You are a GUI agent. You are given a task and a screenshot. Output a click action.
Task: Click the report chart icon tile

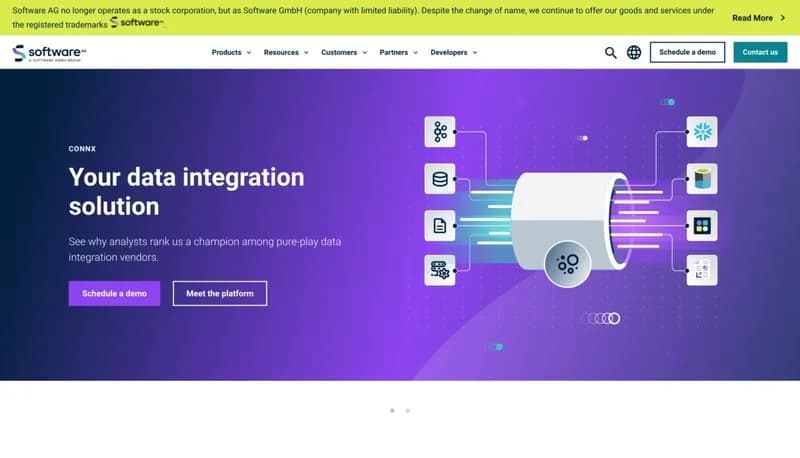[702, 270]
